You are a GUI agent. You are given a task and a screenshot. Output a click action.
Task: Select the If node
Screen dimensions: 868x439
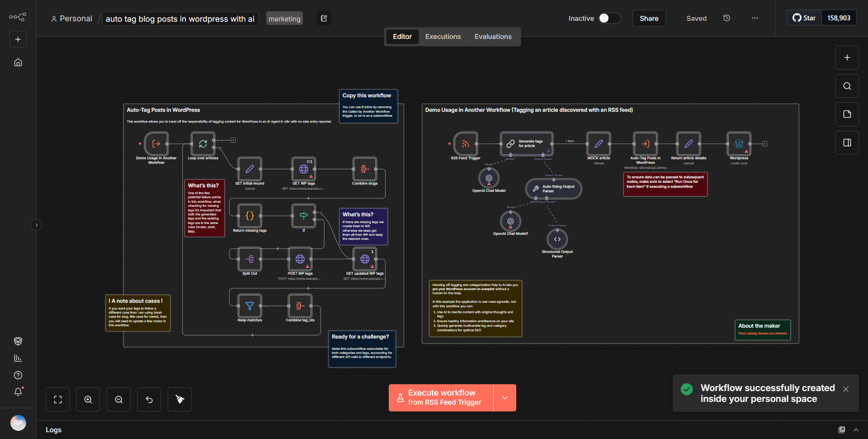303,216
